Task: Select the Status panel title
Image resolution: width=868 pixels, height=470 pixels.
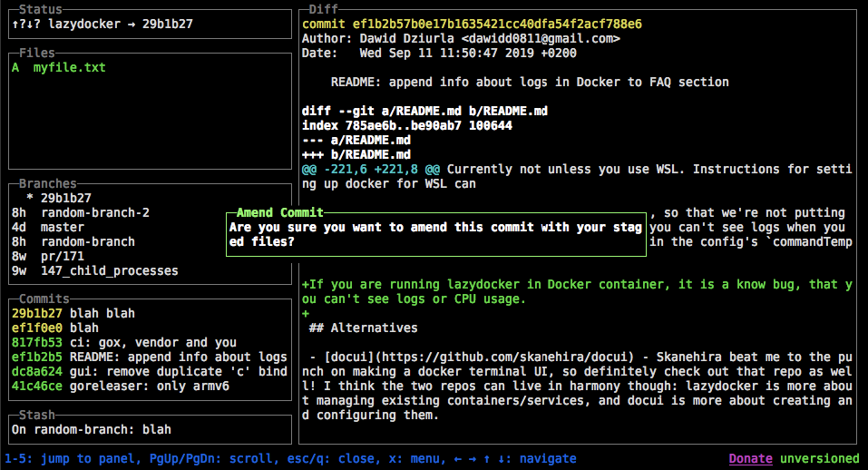Action: click(41, 9)
